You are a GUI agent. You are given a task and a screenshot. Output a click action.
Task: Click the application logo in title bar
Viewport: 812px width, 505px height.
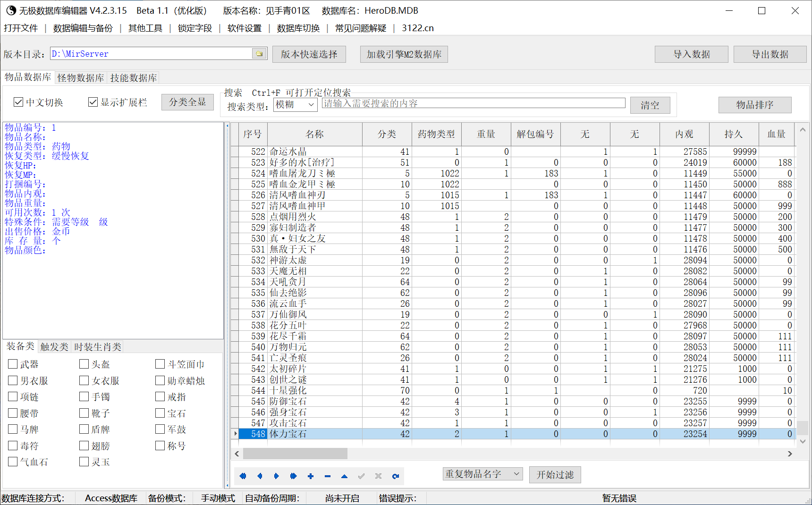(x=10, y=10)
